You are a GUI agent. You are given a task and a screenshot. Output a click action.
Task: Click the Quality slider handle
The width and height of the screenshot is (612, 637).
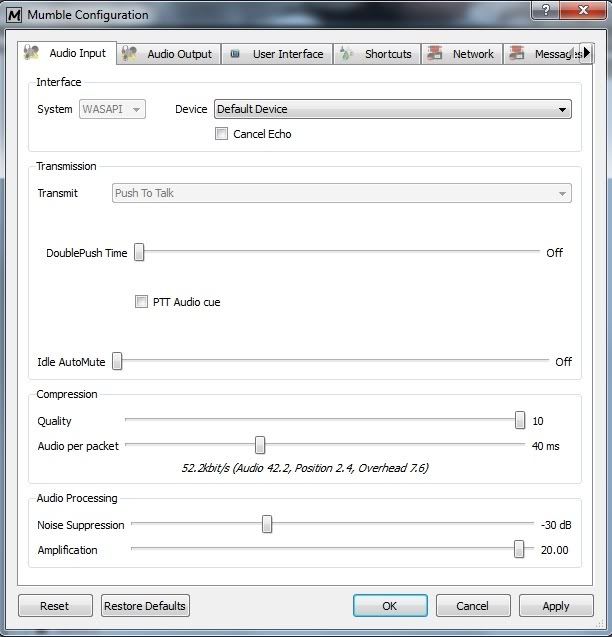point(520,421)
